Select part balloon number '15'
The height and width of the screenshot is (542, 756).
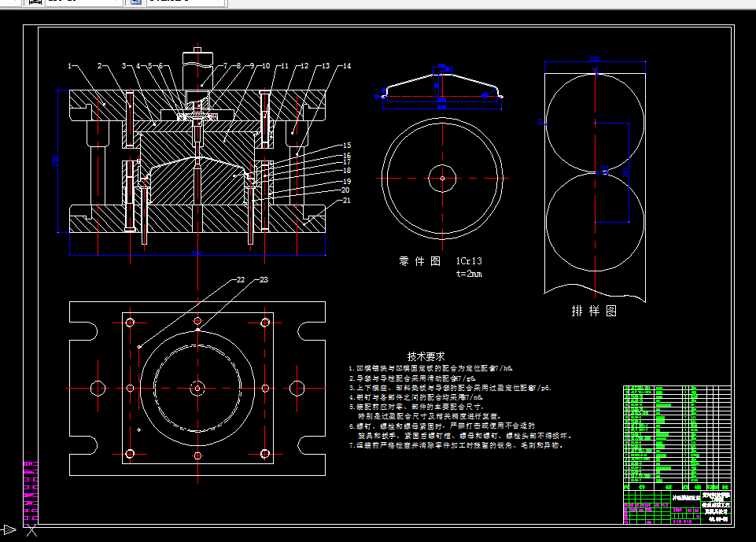[347, 146]
